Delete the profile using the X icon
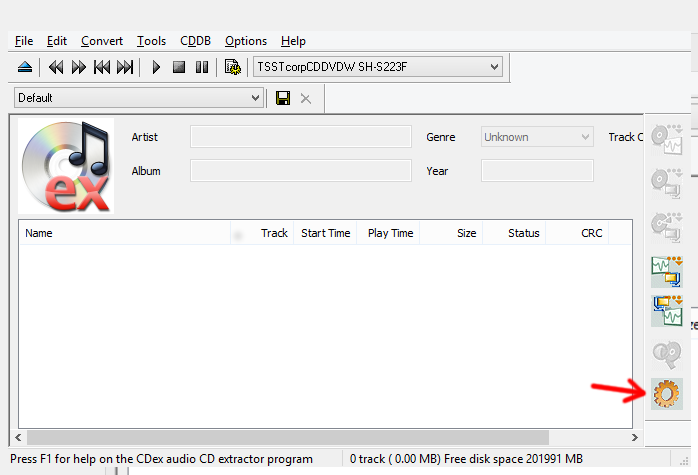The width and height of the screenshot is (698, 475). coord(306,98)
